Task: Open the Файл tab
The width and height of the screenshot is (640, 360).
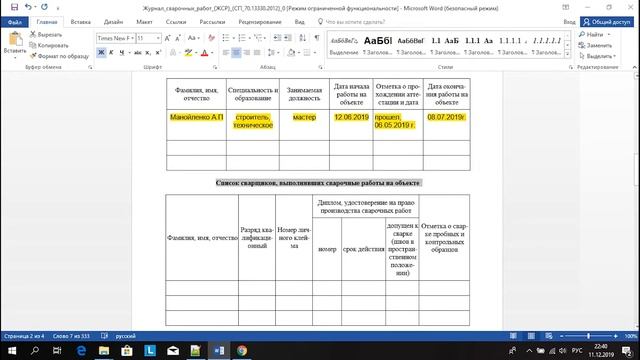Action: (15, 22)
